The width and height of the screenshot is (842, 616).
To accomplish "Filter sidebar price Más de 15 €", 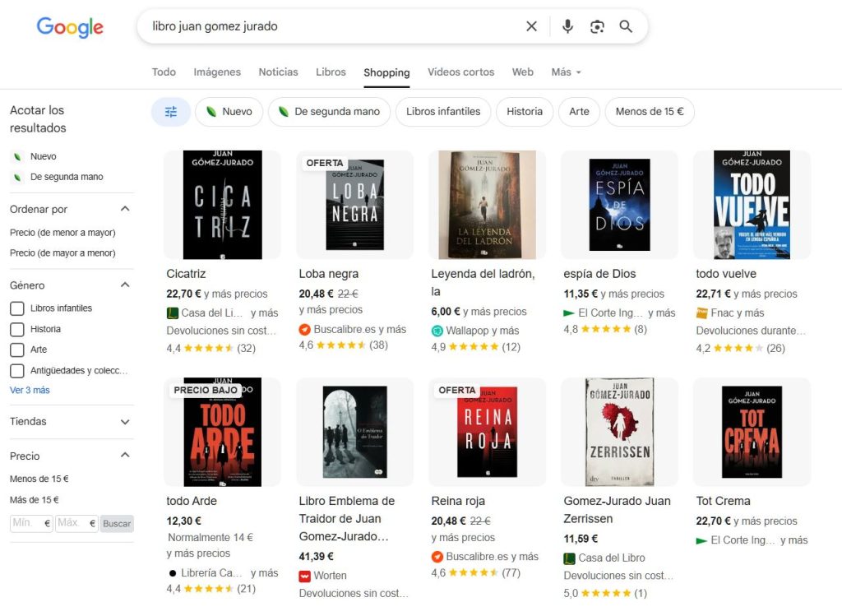I will [35, 500].
